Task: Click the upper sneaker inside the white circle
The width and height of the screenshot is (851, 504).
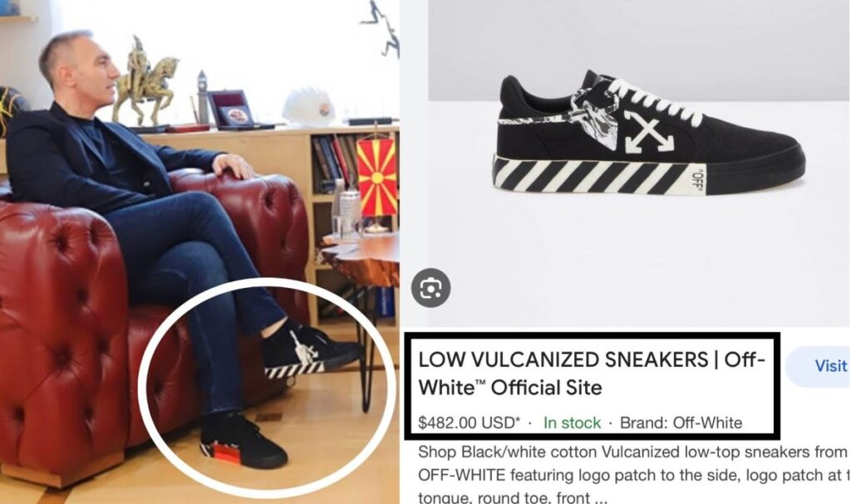Action: click(x=309, y=350)
